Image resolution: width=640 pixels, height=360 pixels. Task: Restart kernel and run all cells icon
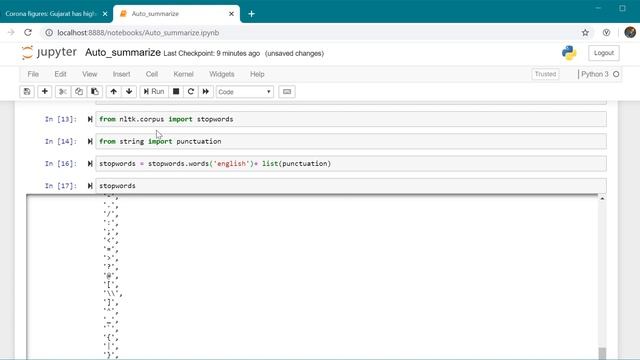[206, 91]
